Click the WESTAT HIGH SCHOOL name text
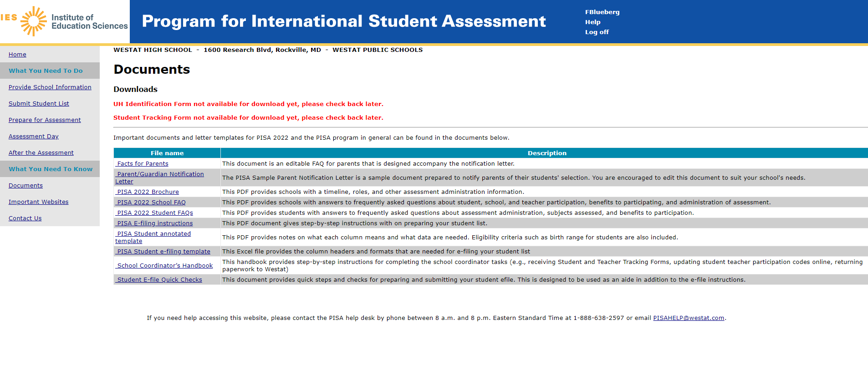The width and height of the screenshot is (868, 380). click(153, 50)
